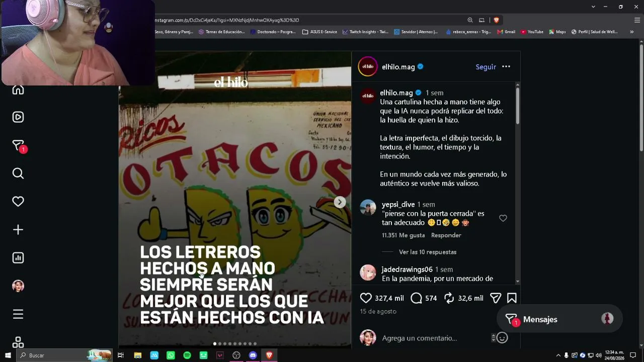This screenshot has width=644, height=362.
Task: Open 'Doctorado – Posgra...' bookmark
Action: coord(273,32)
